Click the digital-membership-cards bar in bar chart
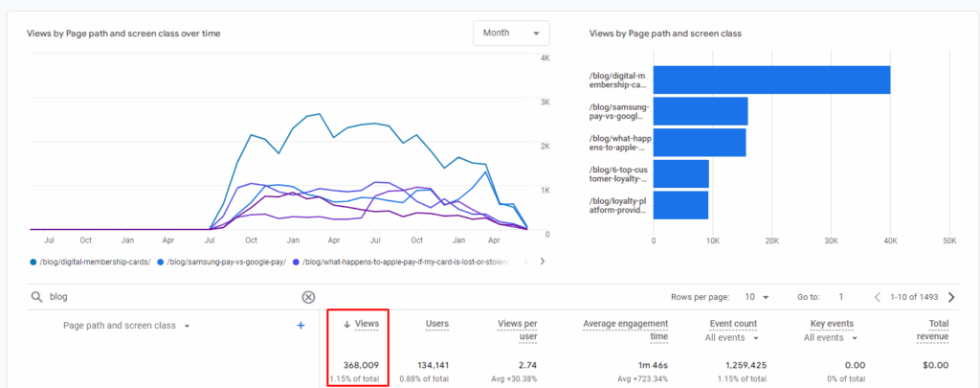980x388 pixels. 772,80
